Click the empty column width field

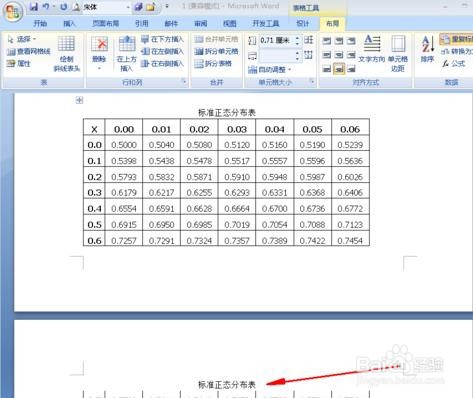pos(276,56)
